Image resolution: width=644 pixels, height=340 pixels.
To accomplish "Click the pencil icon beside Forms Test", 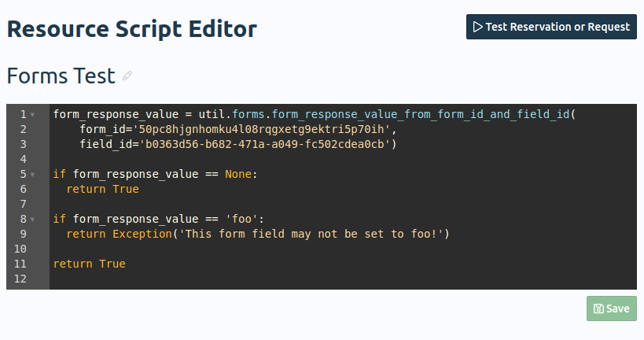I will [x=127, y=76].
